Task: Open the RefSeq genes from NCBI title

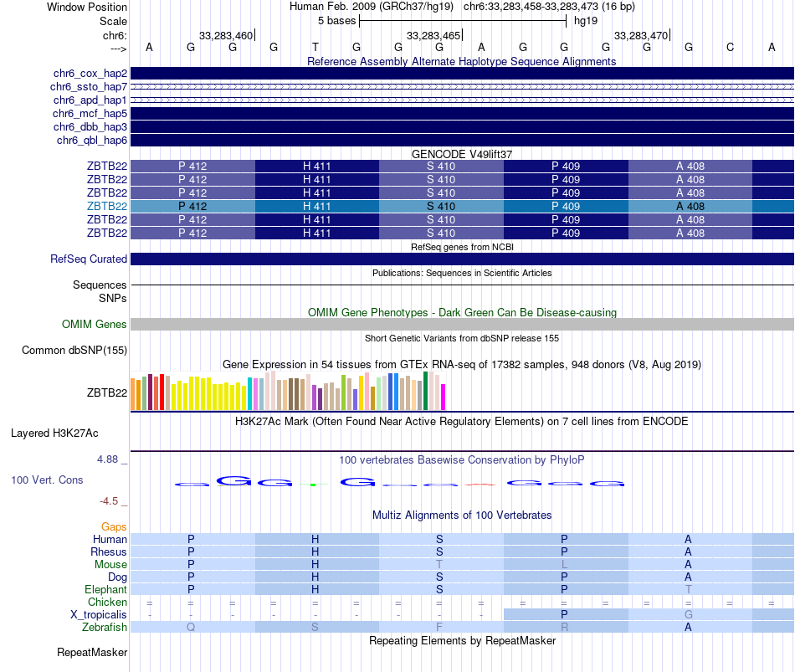Action: click(462, 247)
